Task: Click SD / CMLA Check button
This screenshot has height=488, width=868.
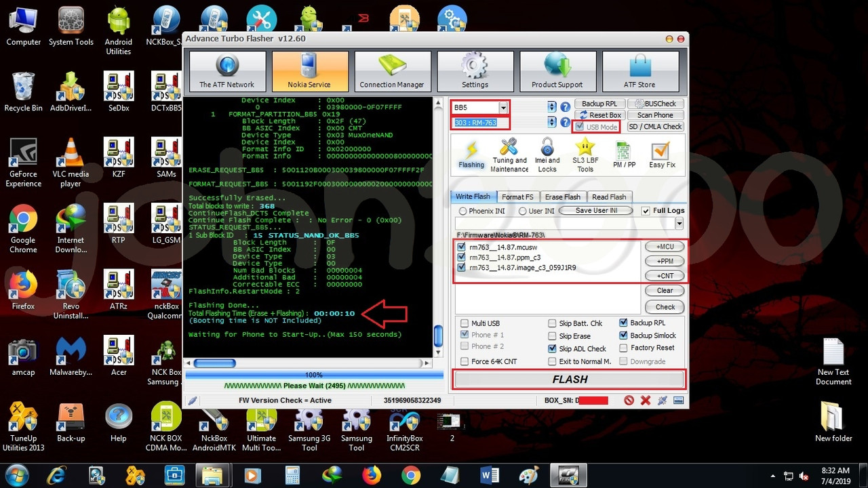Action: coord(655,127)
